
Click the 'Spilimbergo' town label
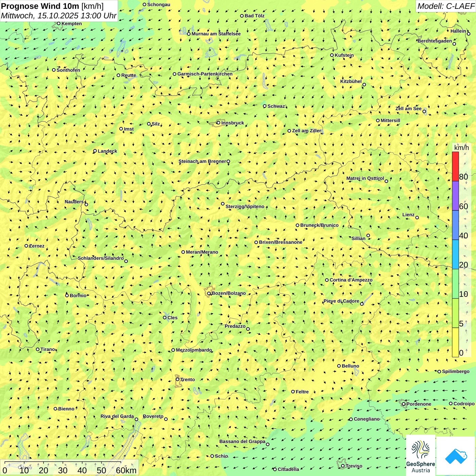pyautogui.click(x=456, y=371)
